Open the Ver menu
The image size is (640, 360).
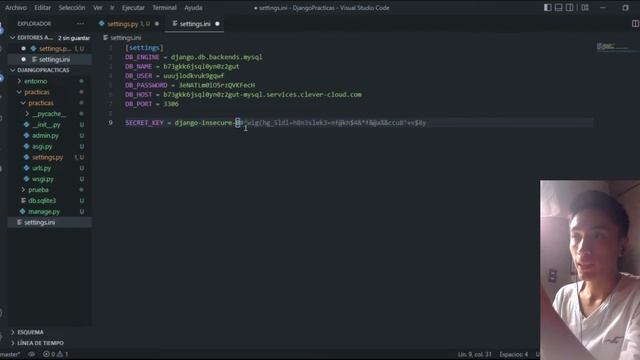click(x=98, y=8)
